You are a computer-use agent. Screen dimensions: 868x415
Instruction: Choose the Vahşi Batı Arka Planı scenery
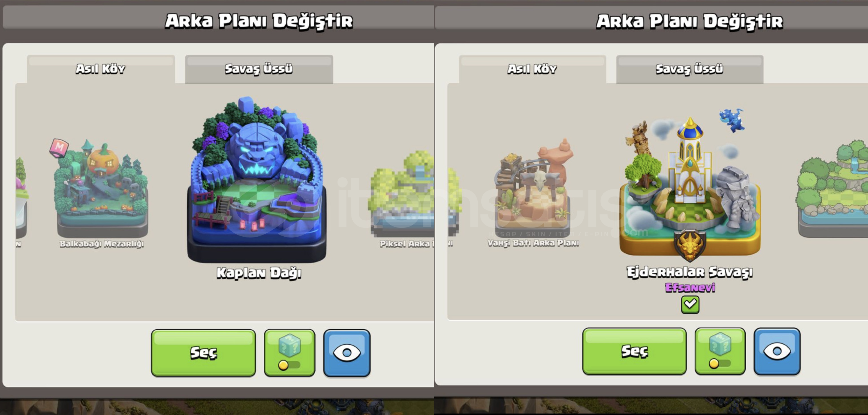(533, 188)
